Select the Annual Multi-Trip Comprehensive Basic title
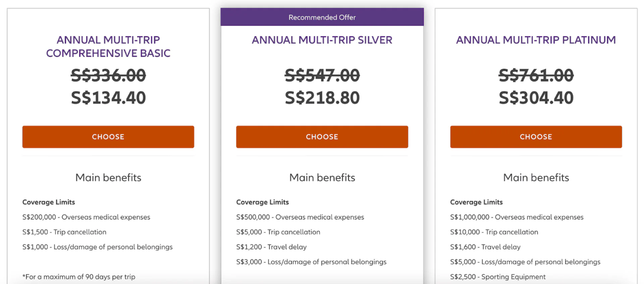Image resolution: width=644 pixels, height=284 pixels. click(108, 46)
